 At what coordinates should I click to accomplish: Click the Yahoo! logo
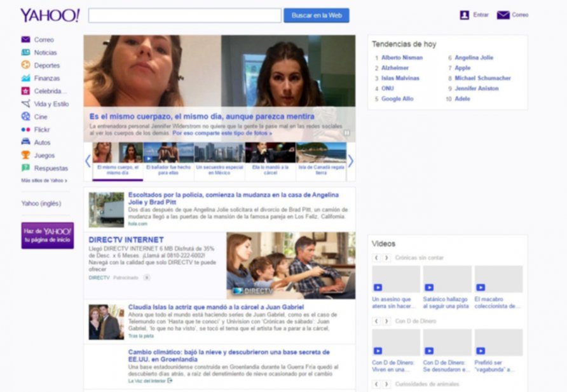tap(50, 15)
